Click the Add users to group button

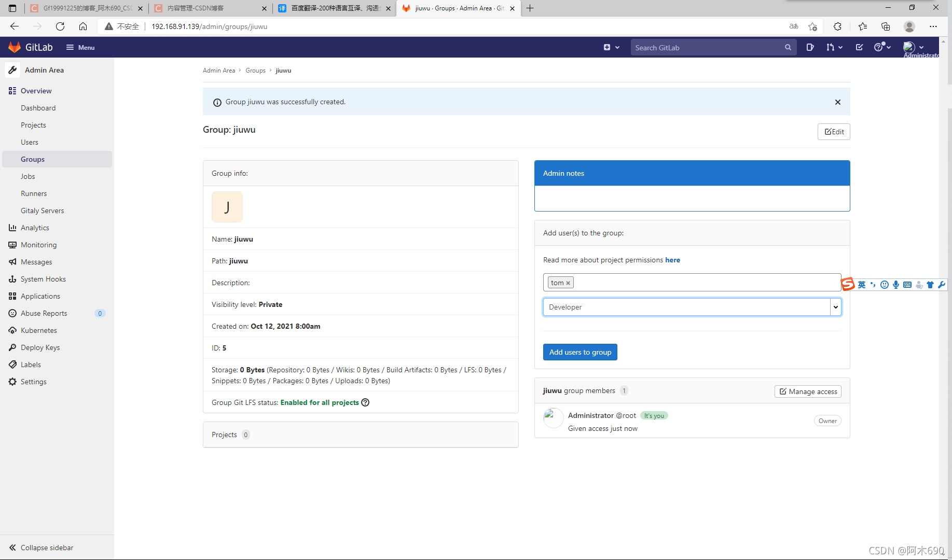(x=580, y=352)
